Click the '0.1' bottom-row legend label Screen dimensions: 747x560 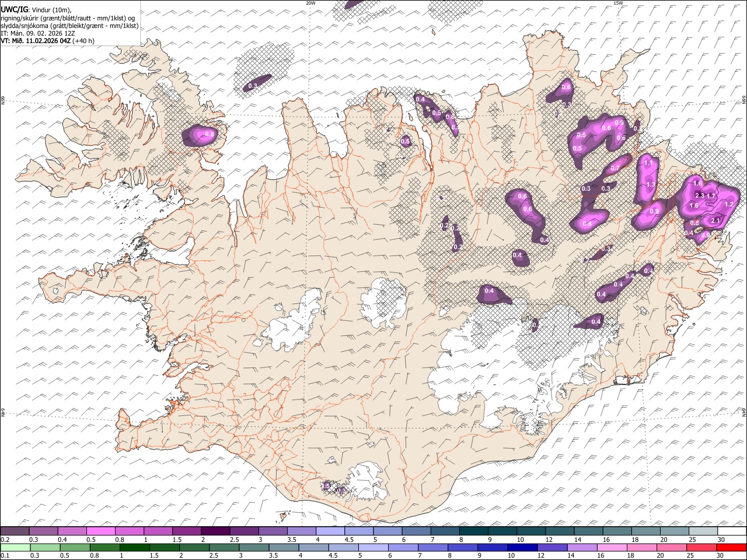click(4, 556)
